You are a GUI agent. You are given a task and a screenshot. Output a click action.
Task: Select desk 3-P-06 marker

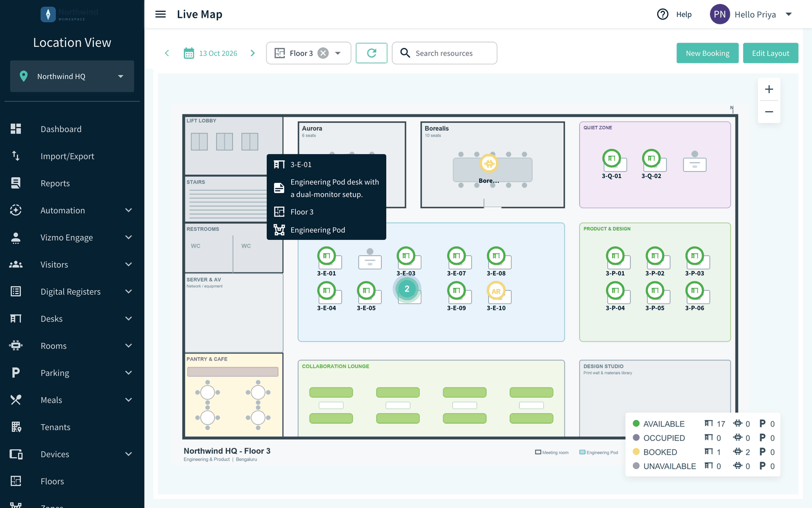pyautogui.click(x=694, y=291)
